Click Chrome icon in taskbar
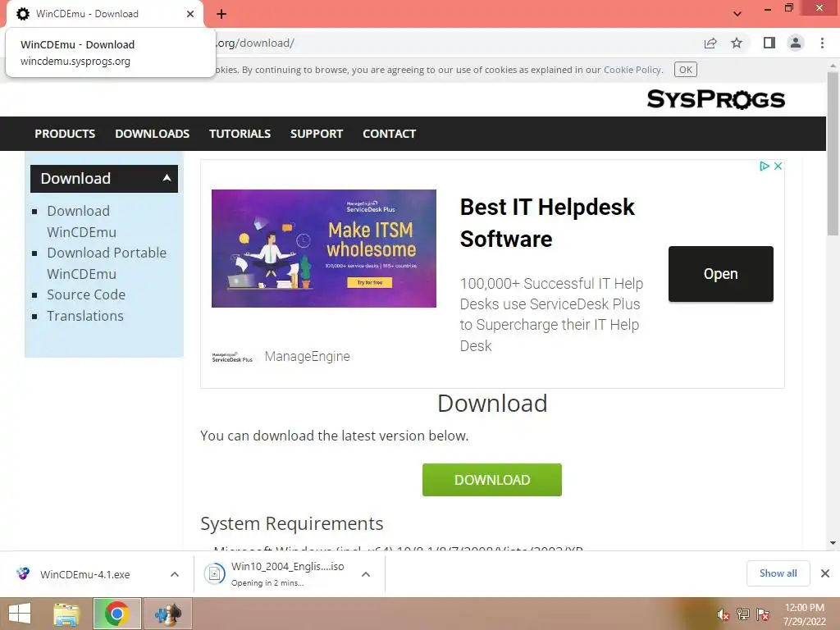Viewport: 840px width, 630px height. pos(116,614)
